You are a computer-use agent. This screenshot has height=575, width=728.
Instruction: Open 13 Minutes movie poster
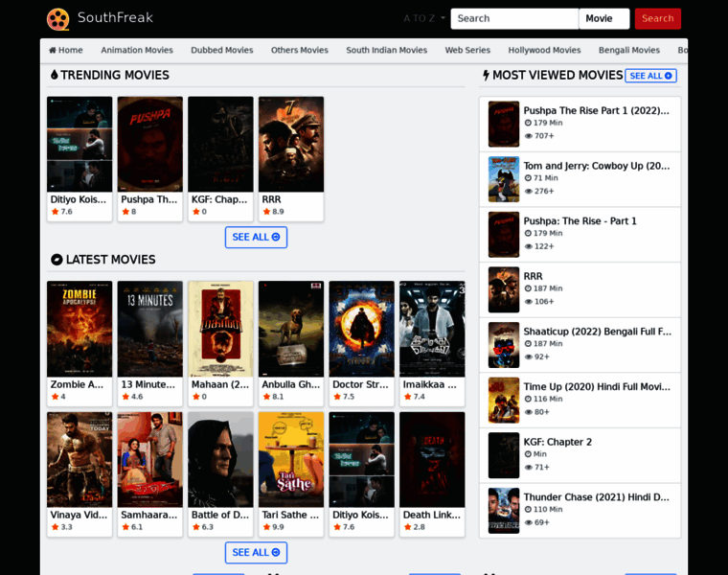(150, 329)
